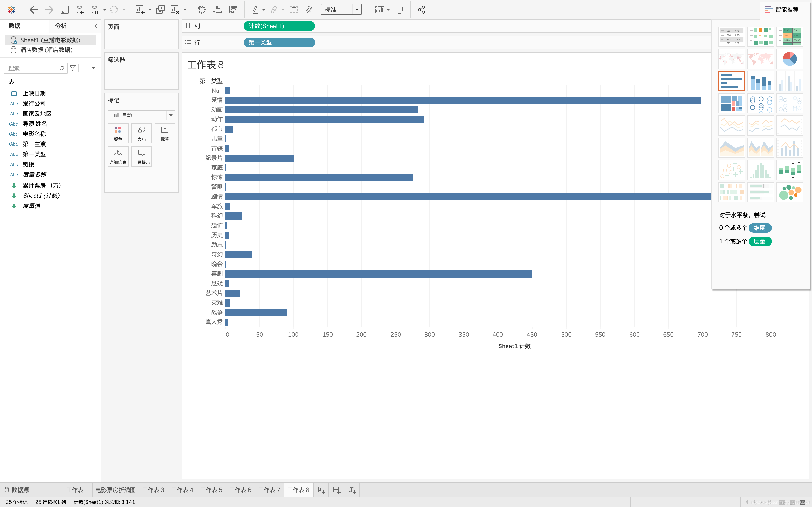Screen dimensions: 812x507
Task: Click the Share workbook icon
Action: [x=421, y=10]
